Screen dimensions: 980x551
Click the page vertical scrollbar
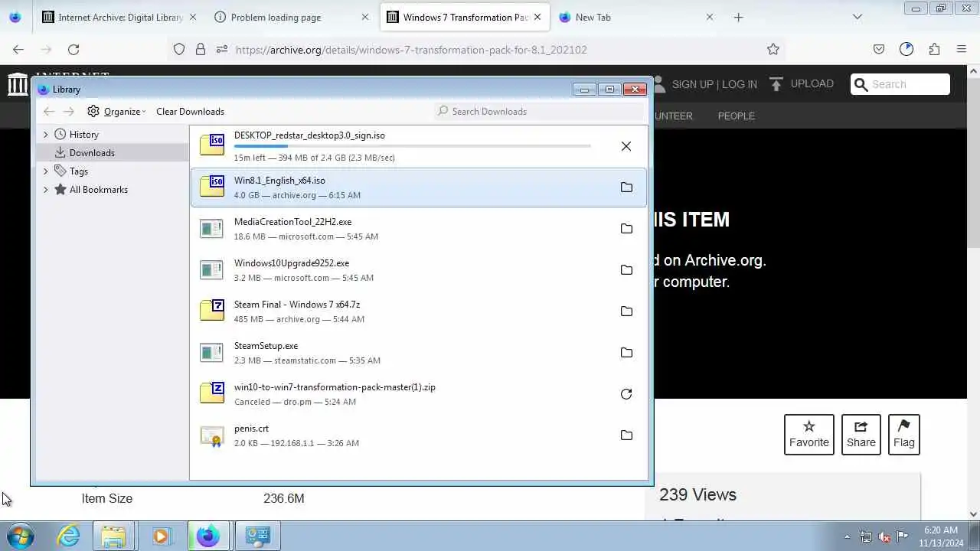974,291
